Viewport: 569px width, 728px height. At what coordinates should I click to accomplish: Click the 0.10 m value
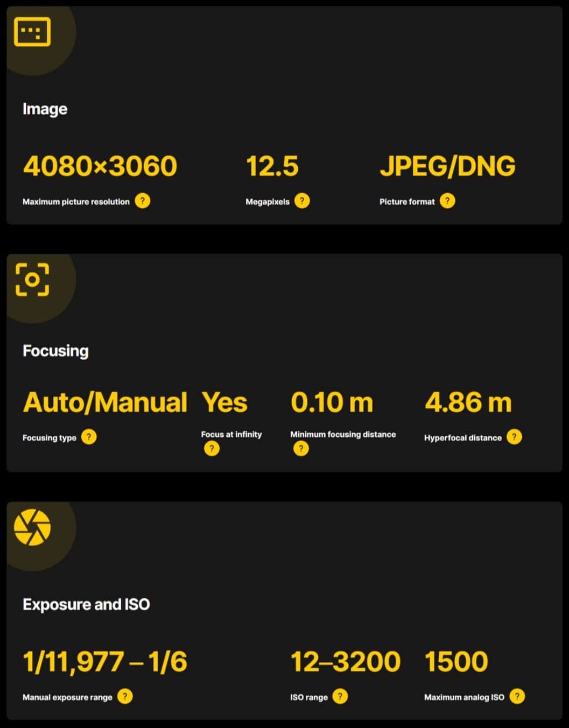pyautogui.click(x=332, y=402)
